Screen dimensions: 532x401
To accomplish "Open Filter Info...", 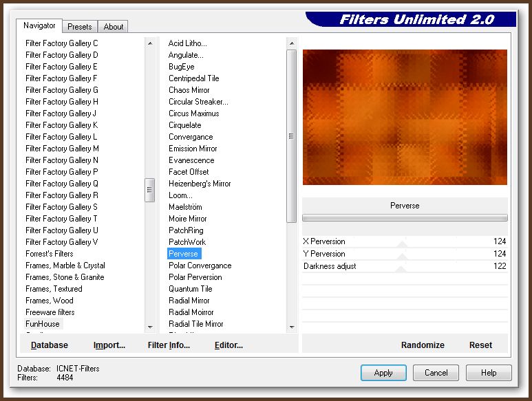I will 169,345.
